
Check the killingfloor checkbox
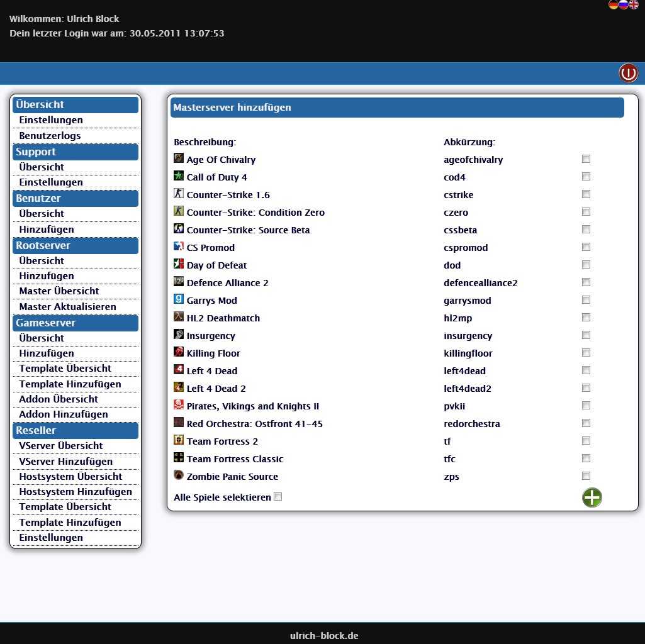click(x=586, y=352)
